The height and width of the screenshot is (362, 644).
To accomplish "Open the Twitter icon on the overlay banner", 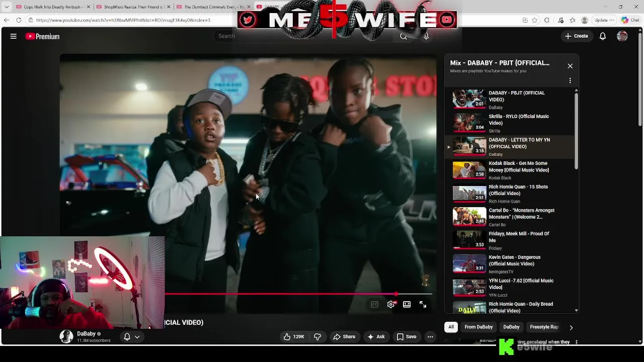I will [247, 20].
